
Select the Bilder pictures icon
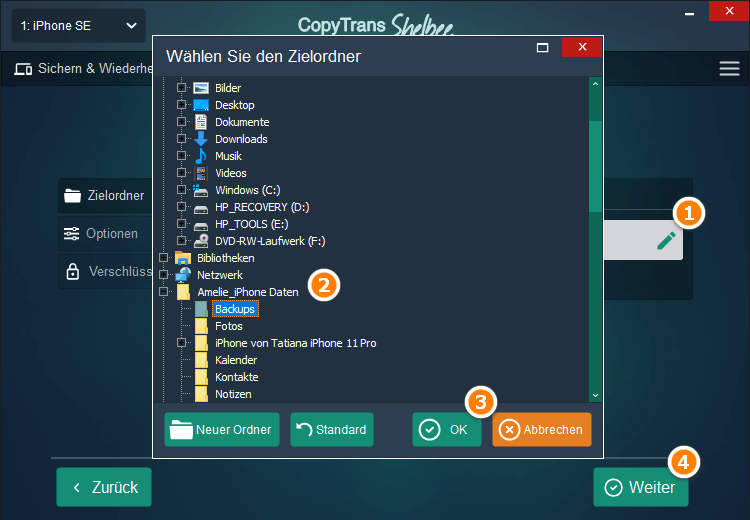coord(201,88)
